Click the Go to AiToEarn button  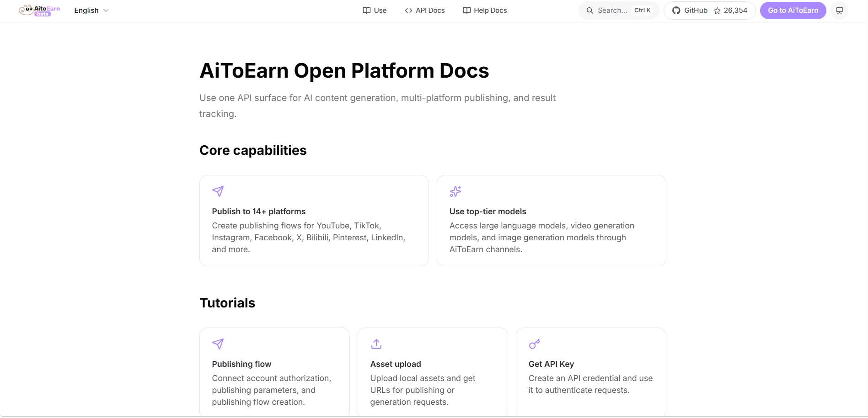(793, 11)
